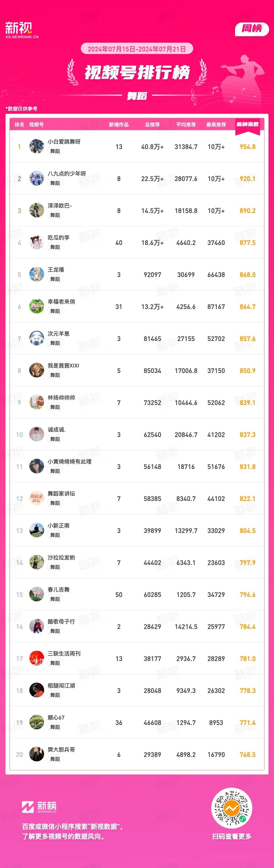Image resolution: width=274 pixels, height=868 pixels.
Task: Select the date range 2024年07月15日-07月21日 pill
Action: [137, 49]
